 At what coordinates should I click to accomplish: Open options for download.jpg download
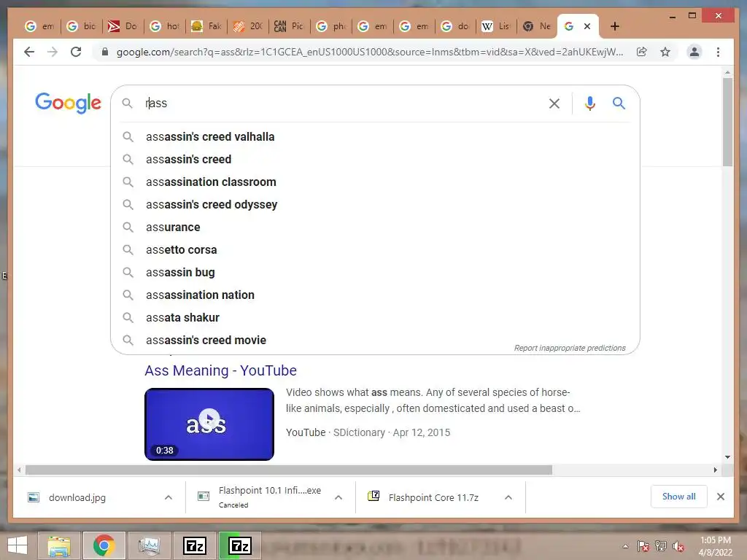point(169,497)
